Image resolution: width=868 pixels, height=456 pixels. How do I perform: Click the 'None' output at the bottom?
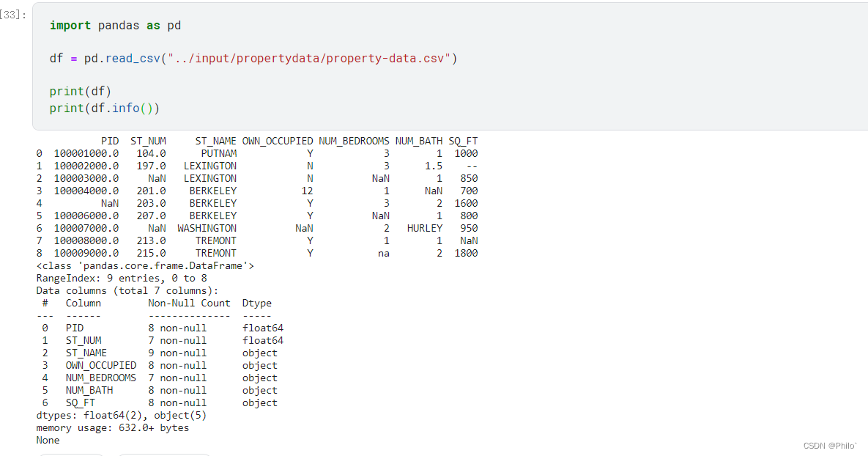coord(48,441)
